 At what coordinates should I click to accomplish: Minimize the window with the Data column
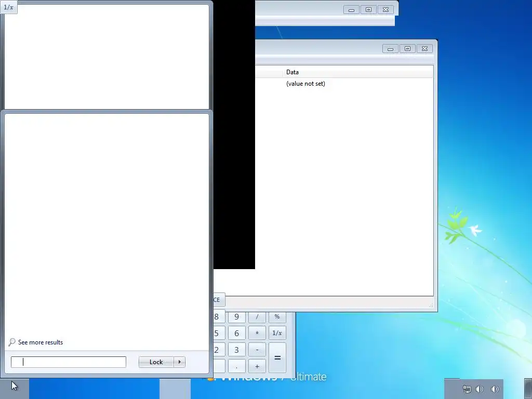coord(390,49)
